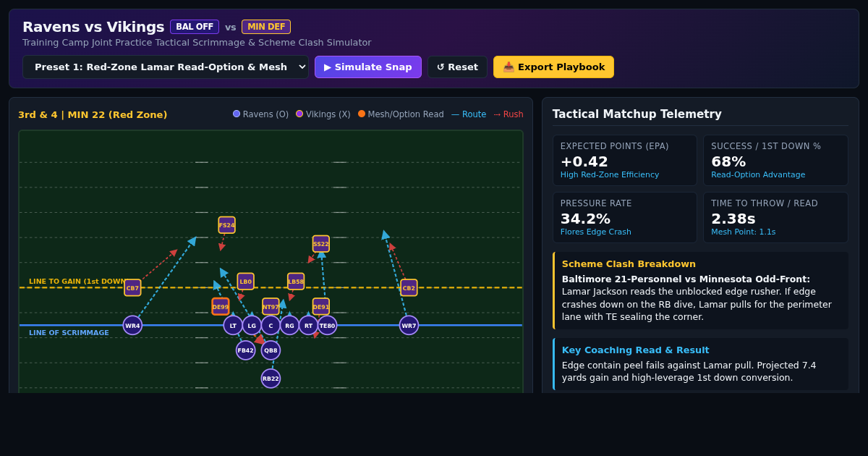This screenshot has width=868, height=456.
Task: Click the MIN DEF team badge
Action: tap(266, 27)
